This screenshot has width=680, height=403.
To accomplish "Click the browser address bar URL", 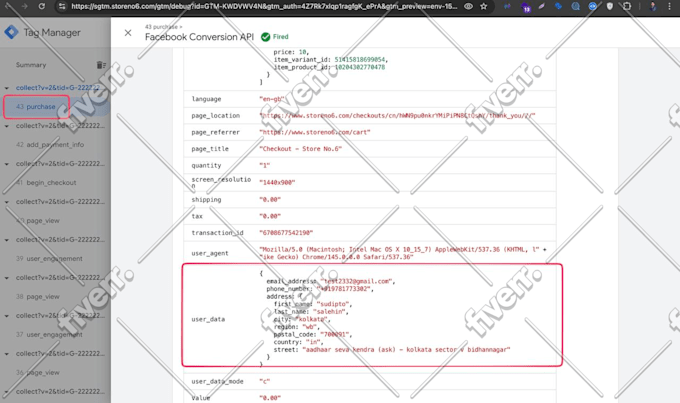I will tap(264, 6).
